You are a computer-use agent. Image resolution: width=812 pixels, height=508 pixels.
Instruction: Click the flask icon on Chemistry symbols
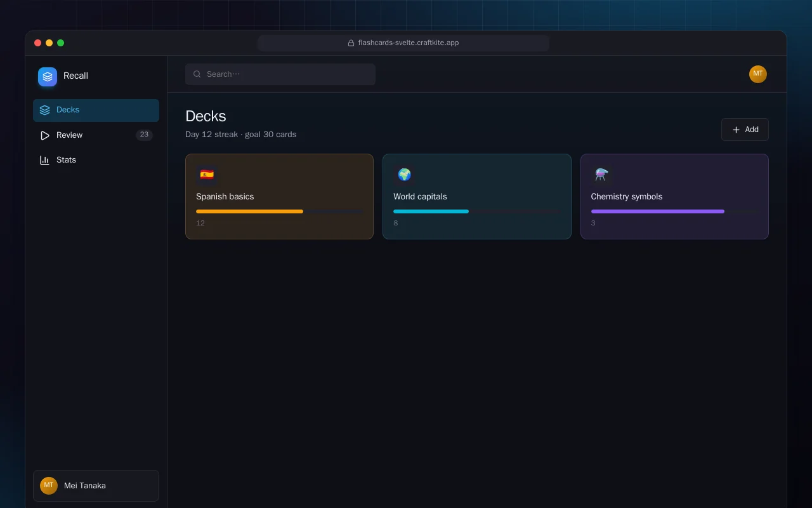pyautogui.click(x=601, y=175)
